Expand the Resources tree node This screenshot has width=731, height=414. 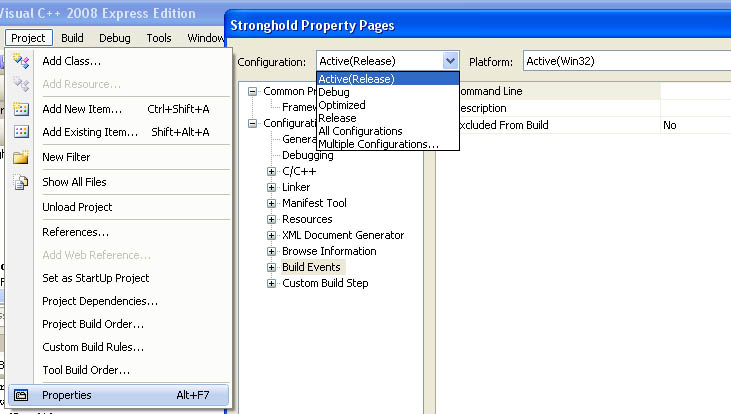pos(271,219)
